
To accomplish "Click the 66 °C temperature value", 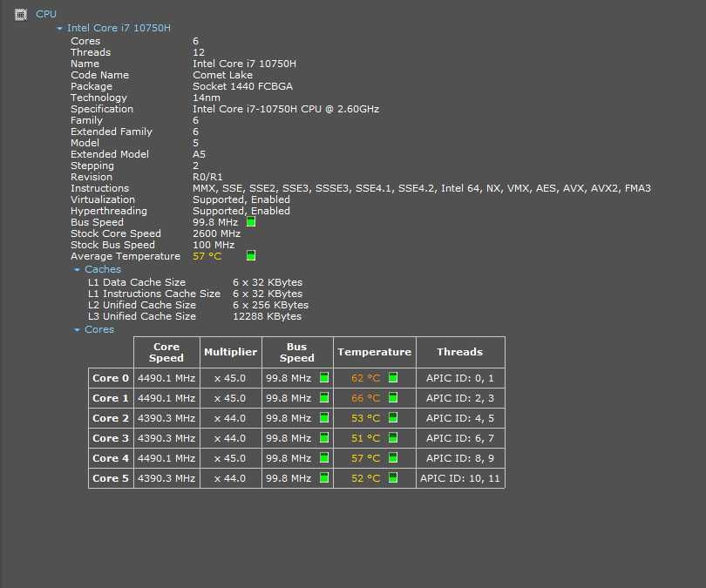I will [365, 398].
